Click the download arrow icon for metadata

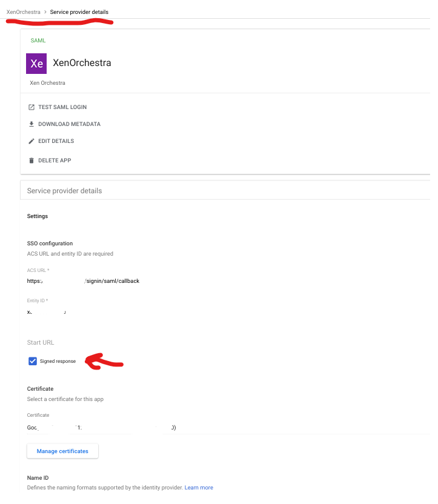click(32, 124)
